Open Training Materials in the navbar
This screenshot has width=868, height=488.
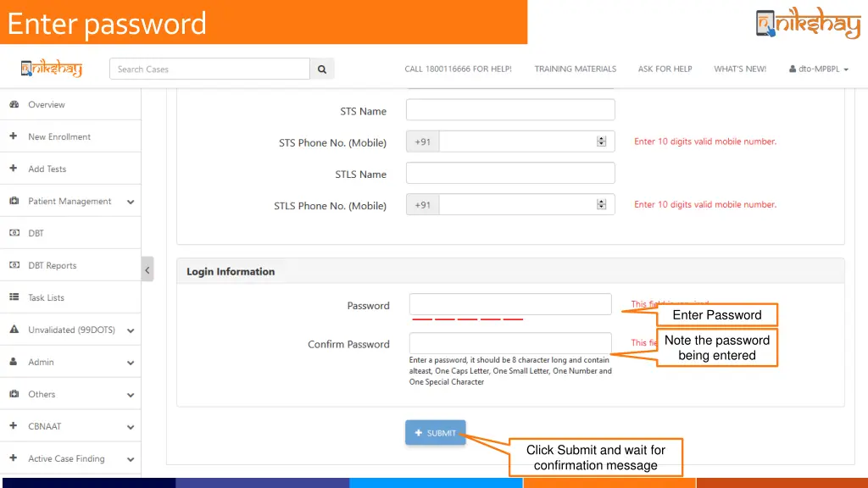576,69
